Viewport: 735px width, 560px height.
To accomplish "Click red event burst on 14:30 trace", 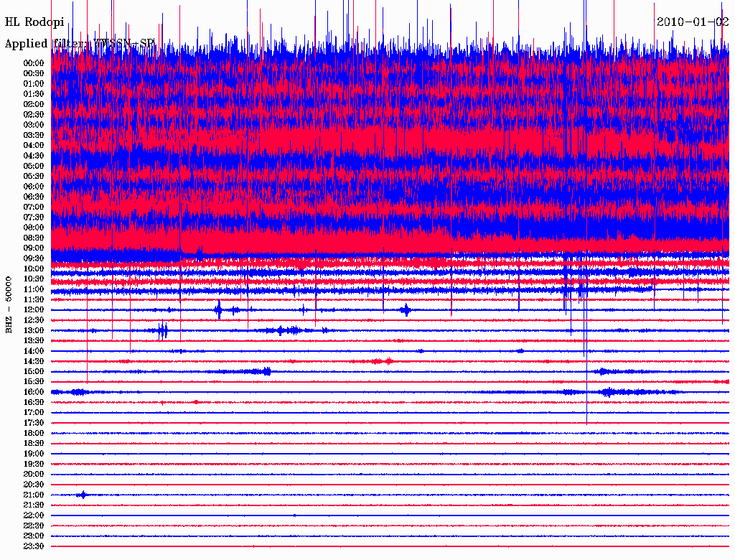I will point(380,361).
